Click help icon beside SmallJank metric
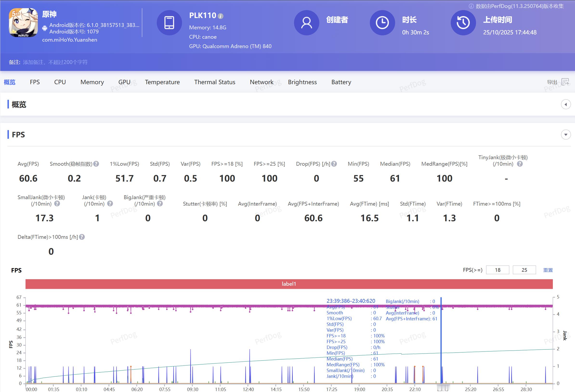Image resolution: width=575 pixels, height=392 pixels. point(57,204)
